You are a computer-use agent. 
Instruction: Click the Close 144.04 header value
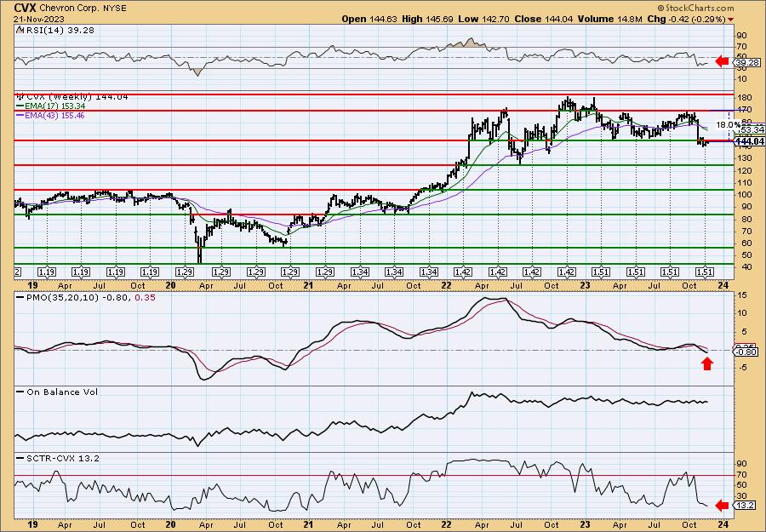coord(544,19)
